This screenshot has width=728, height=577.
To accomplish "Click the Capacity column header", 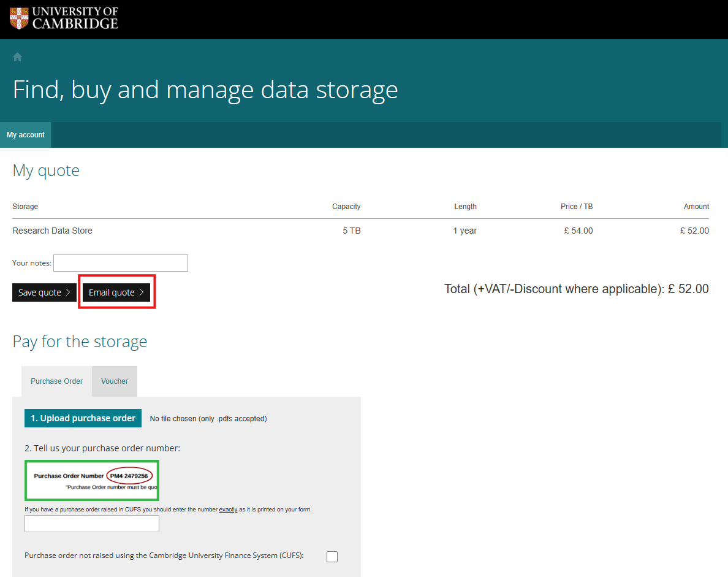I will [346, 207].
